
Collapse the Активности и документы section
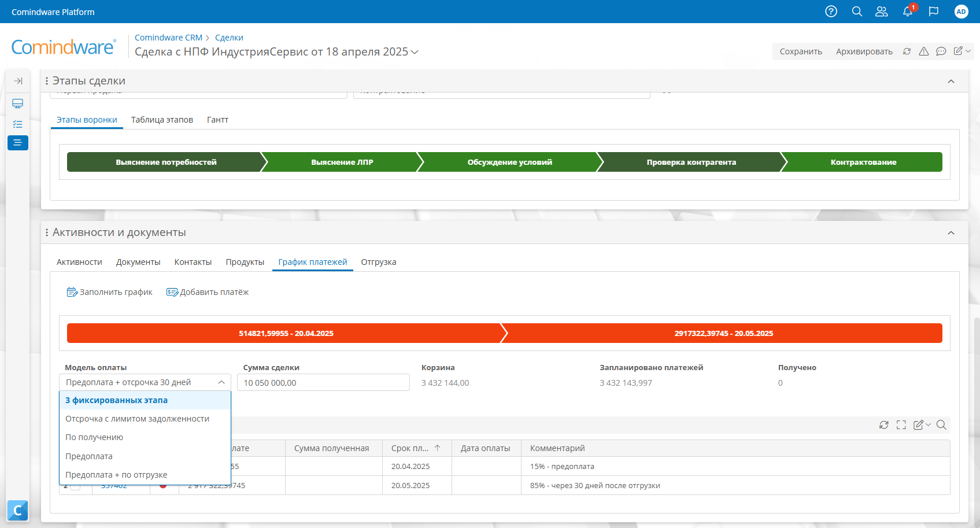[x=951, y=233]
